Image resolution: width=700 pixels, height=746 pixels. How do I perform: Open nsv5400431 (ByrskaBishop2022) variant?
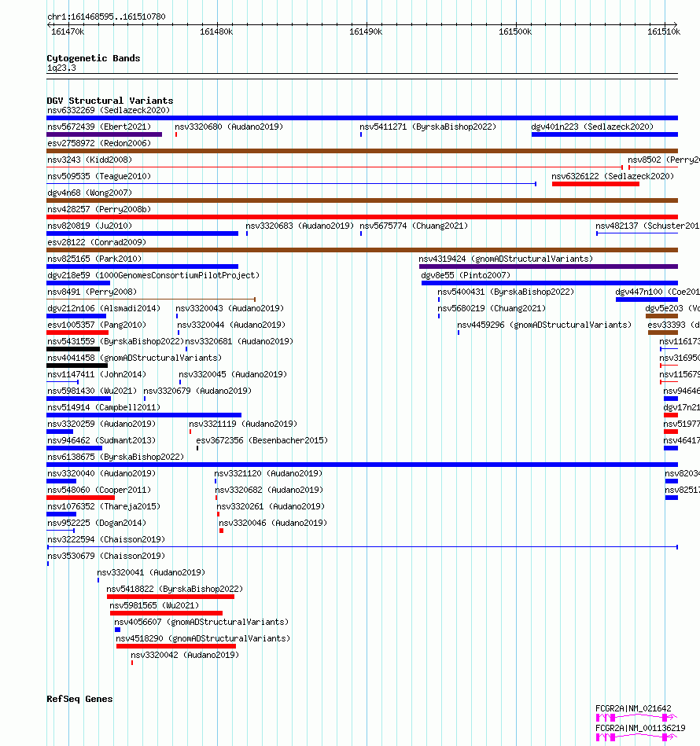506,292
